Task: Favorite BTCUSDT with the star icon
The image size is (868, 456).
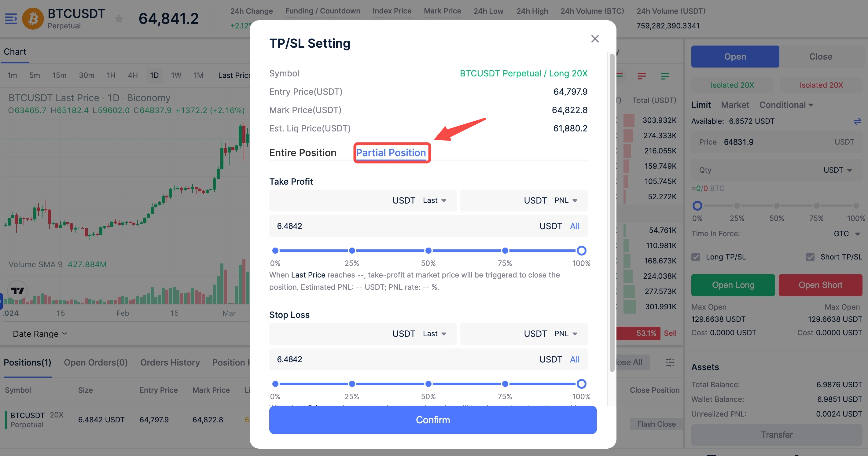Action: pyautogui.click(x=119, y=19)
